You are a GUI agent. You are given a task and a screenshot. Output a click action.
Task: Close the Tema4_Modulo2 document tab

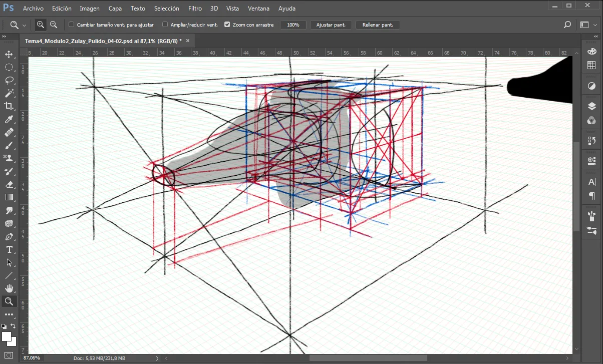click(x=188, y=41)
